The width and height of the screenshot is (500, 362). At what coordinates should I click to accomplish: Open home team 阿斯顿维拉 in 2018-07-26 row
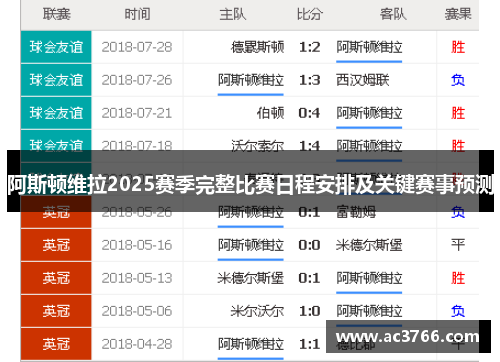(x=251, y=80)
